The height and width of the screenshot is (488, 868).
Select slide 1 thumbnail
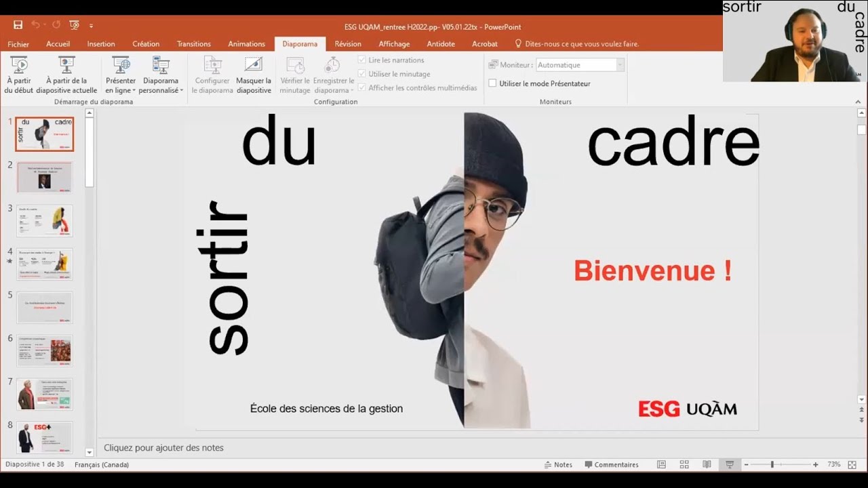click(45, 134)
